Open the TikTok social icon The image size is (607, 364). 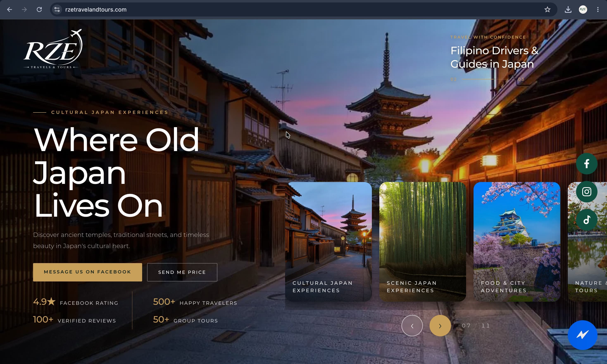(587, 220)
